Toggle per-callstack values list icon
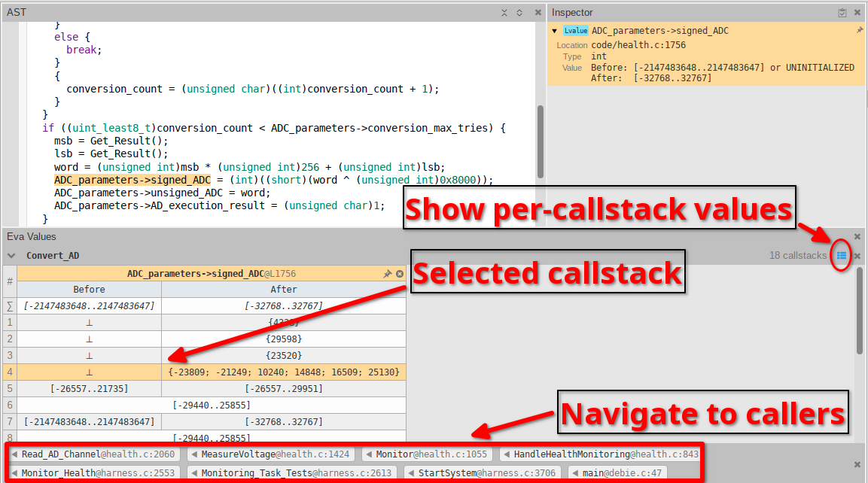Image resolution: width=868 pixels, height=483 pixels. (x=842, y=256)
